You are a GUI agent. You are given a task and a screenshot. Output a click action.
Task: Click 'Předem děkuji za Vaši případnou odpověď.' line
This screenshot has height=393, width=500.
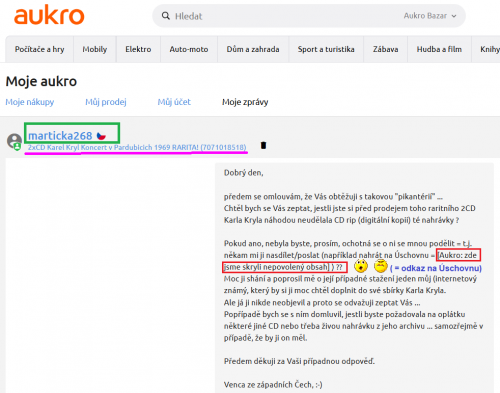(299, 361)
